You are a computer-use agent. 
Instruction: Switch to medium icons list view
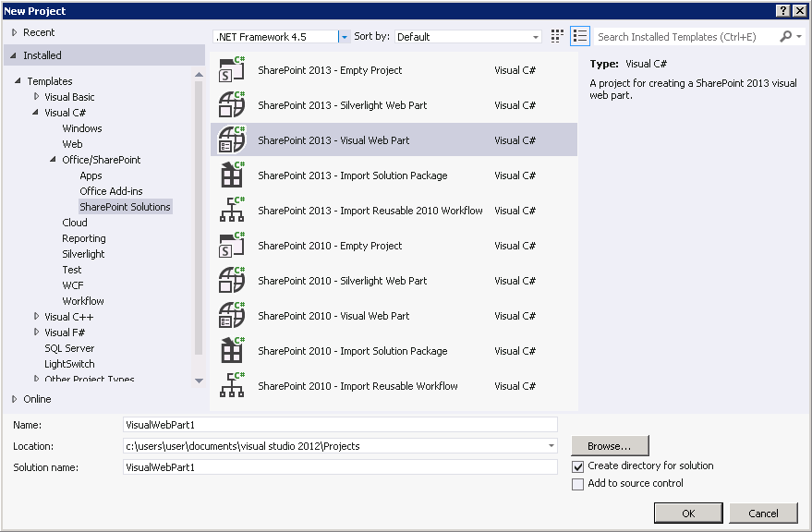pos(580,36)
